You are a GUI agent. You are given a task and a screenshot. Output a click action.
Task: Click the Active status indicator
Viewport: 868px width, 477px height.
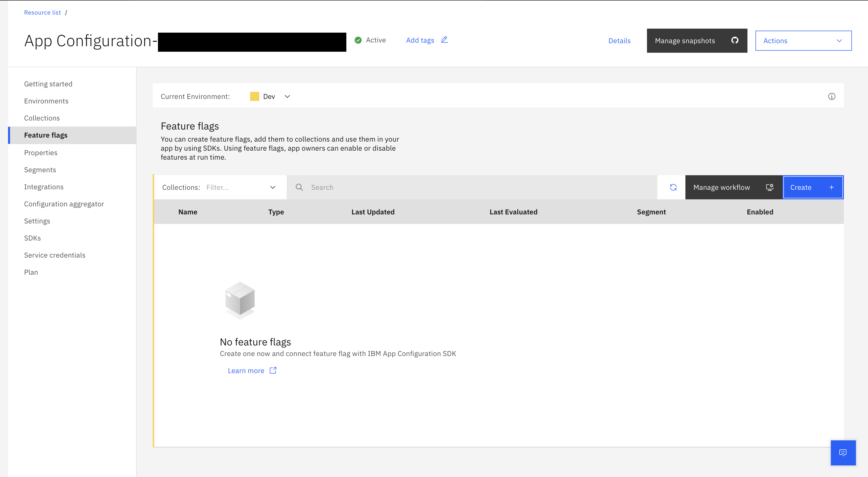(x=358, y=40)
